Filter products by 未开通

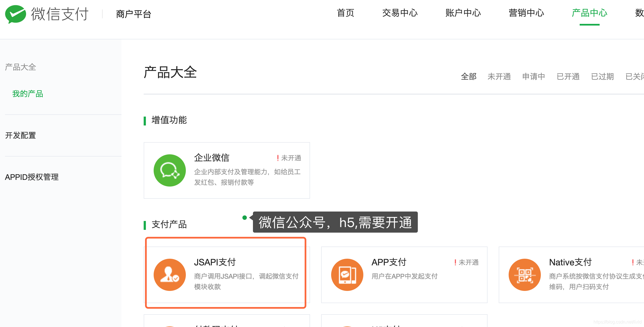tap(499, 76)
